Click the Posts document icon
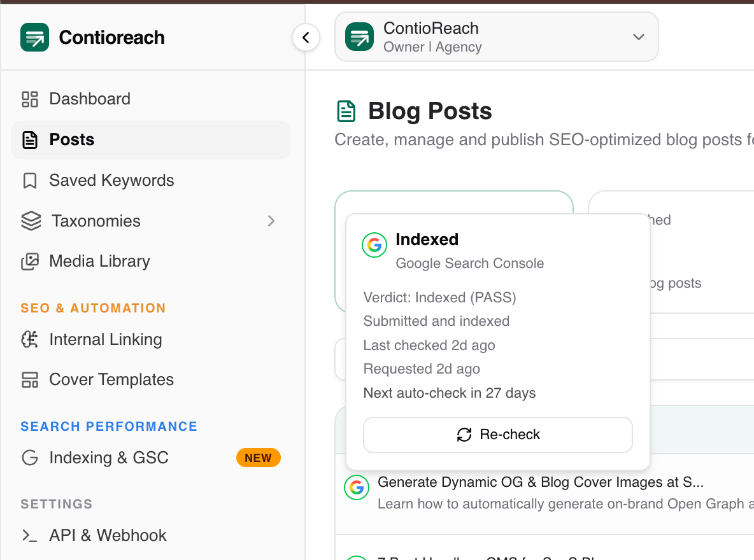754x560 pixels. (30, 140)
